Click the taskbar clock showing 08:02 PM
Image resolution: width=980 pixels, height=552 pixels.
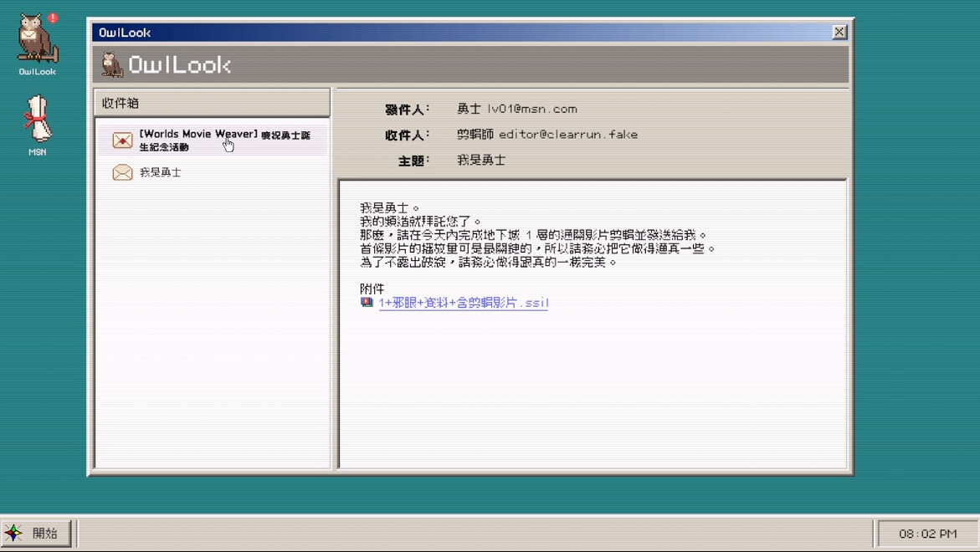click(x=927, y=534)
